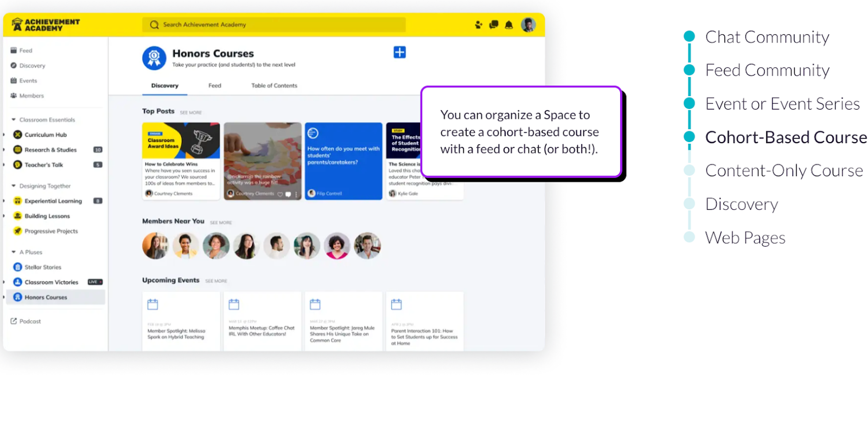Switch to the Discovery tab
This screenshot has height=427, width=868.
165,86
